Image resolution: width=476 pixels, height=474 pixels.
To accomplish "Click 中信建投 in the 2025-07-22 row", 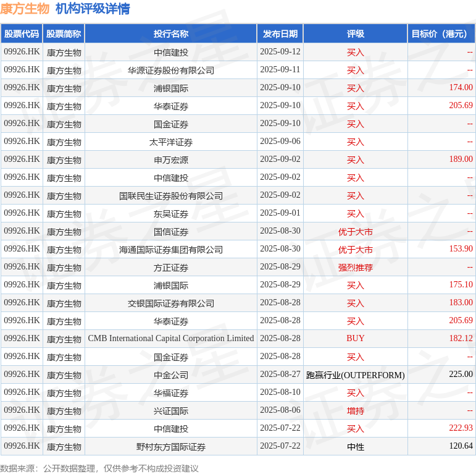I will point(171,429).
